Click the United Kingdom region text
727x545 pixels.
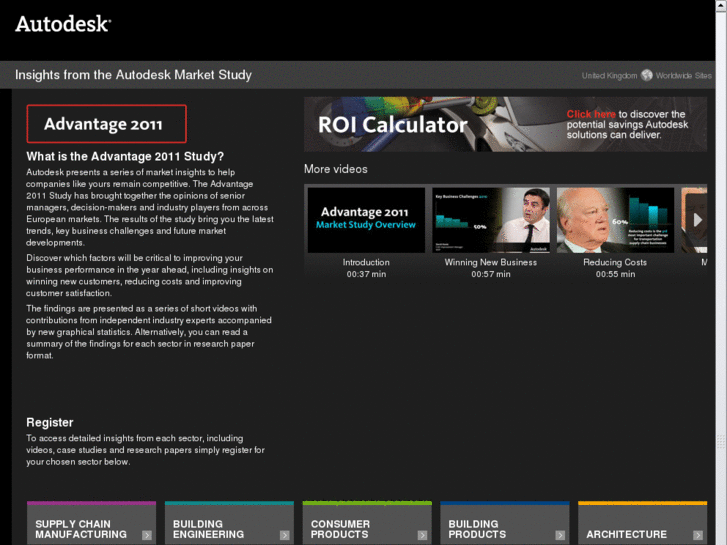[x=609, y=76]
